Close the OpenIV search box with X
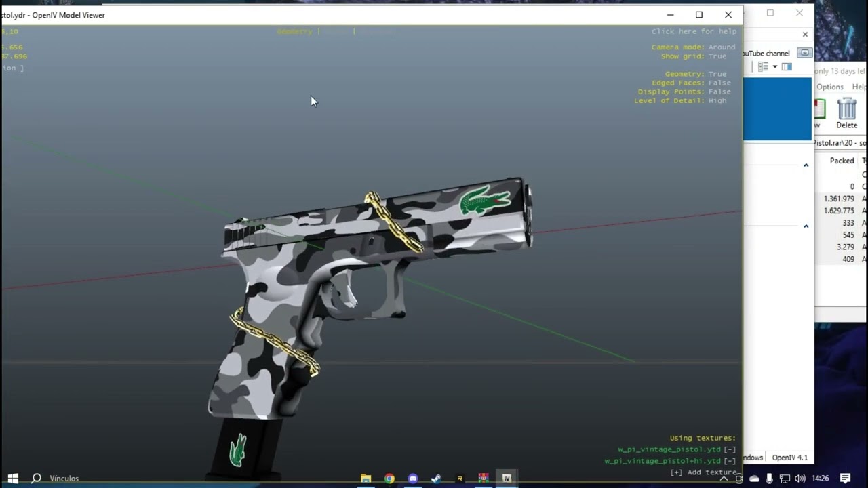The width and height of the screenshot is (868, 488). click(805, 35)
